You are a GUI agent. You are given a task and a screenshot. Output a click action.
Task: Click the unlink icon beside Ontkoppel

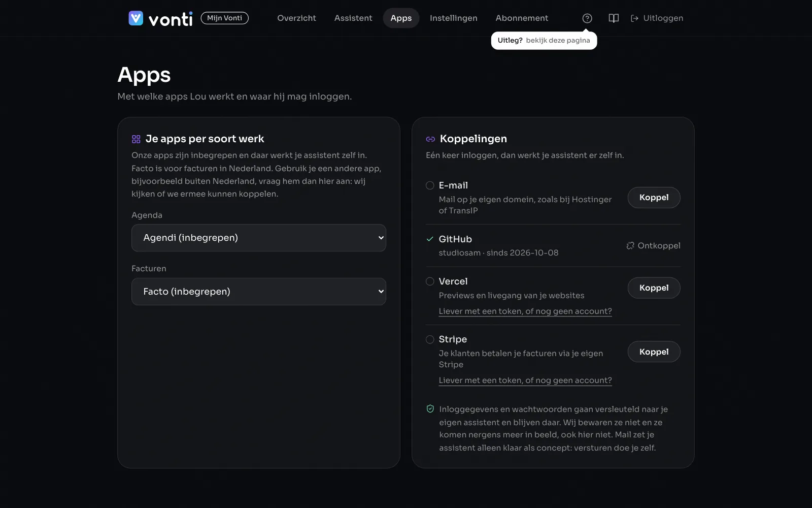point(630,245)
